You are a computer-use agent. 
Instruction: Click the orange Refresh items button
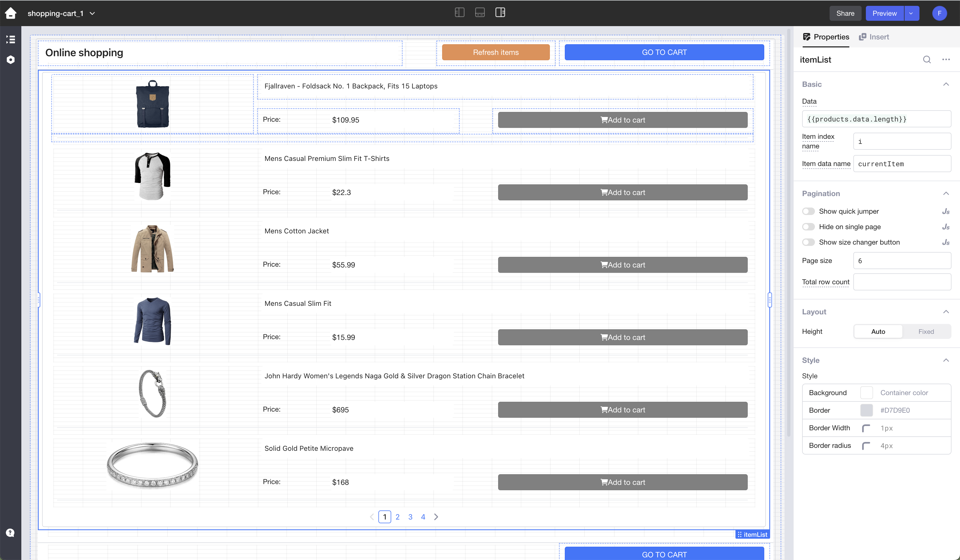(x=495, y=52)
